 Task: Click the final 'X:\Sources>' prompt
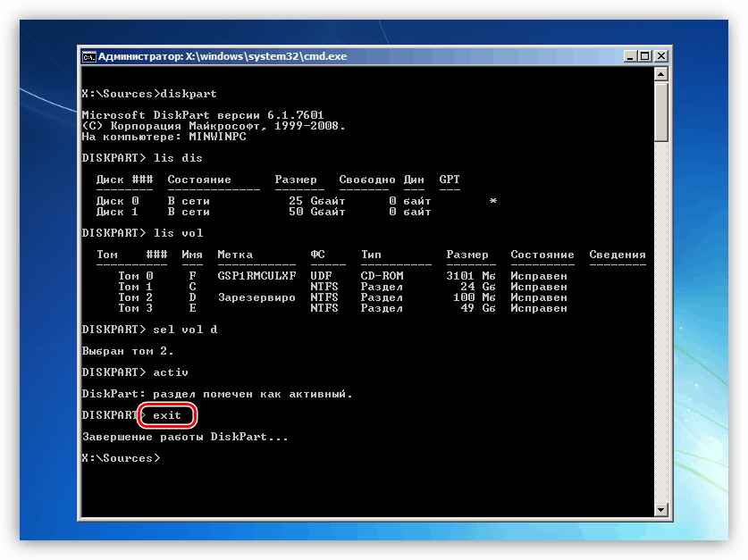tap(122, 458)
